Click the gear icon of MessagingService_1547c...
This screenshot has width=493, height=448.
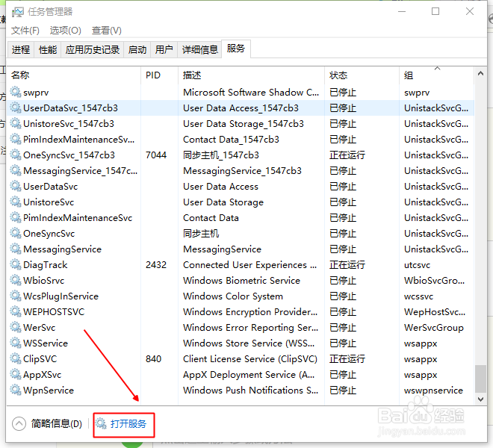[x=16, y=170]
